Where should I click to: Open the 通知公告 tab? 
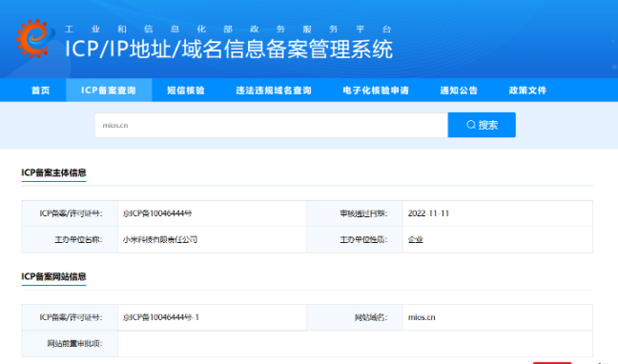pos(459,91)
